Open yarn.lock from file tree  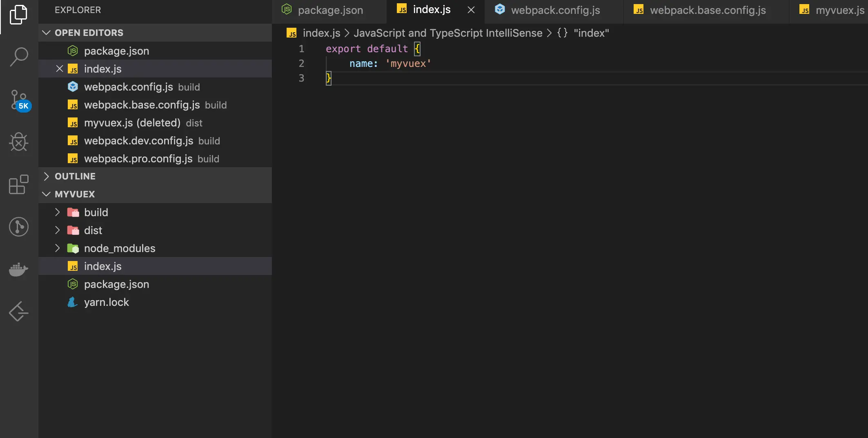tap(106, 302)
